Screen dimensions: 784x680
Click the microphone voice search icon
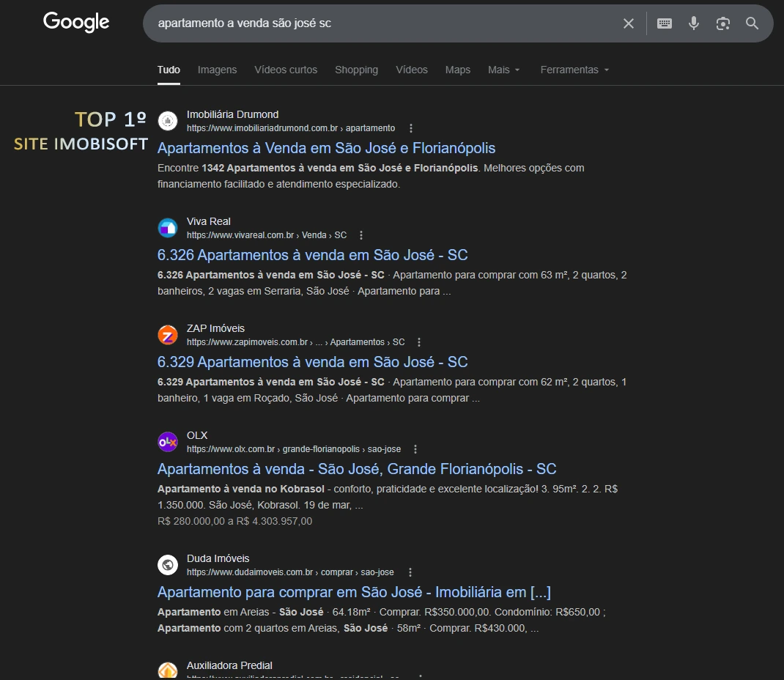point(693,23)
